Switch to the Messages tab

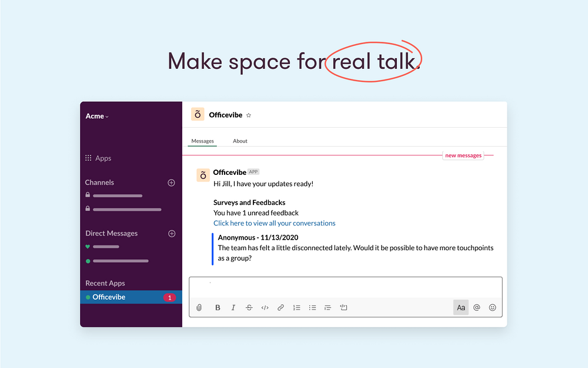202,141
